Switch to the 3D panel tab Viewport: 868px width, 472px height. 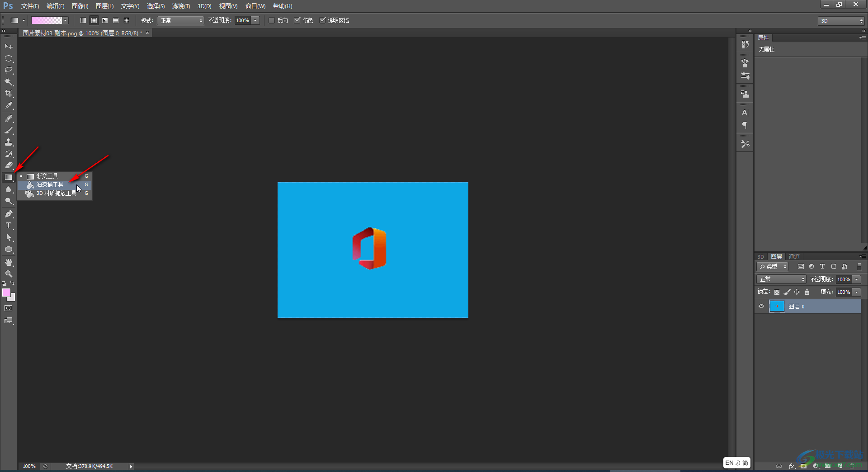761,256
